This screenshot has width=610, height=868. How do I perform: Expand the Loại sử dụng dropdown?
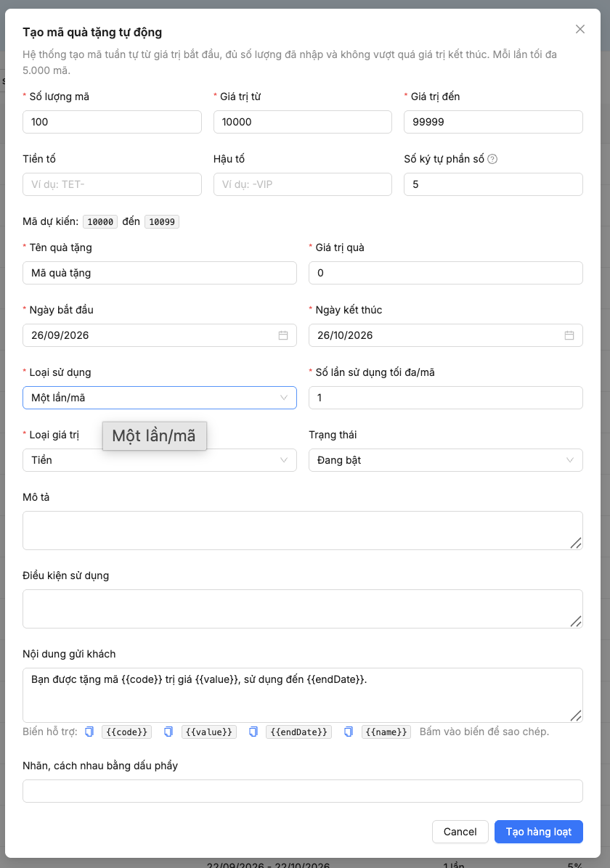pyautogui.click(x=160, y=398)
